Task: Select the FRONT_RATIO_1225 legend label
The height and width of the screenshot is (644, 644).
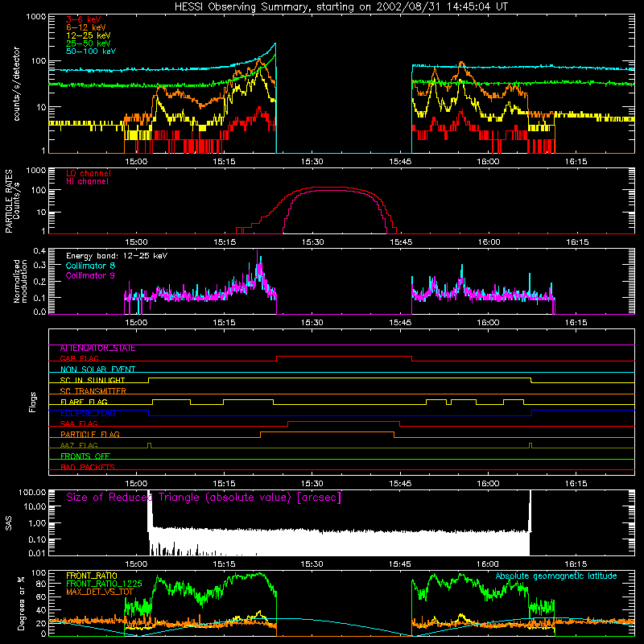Action: tap(104, 584)
